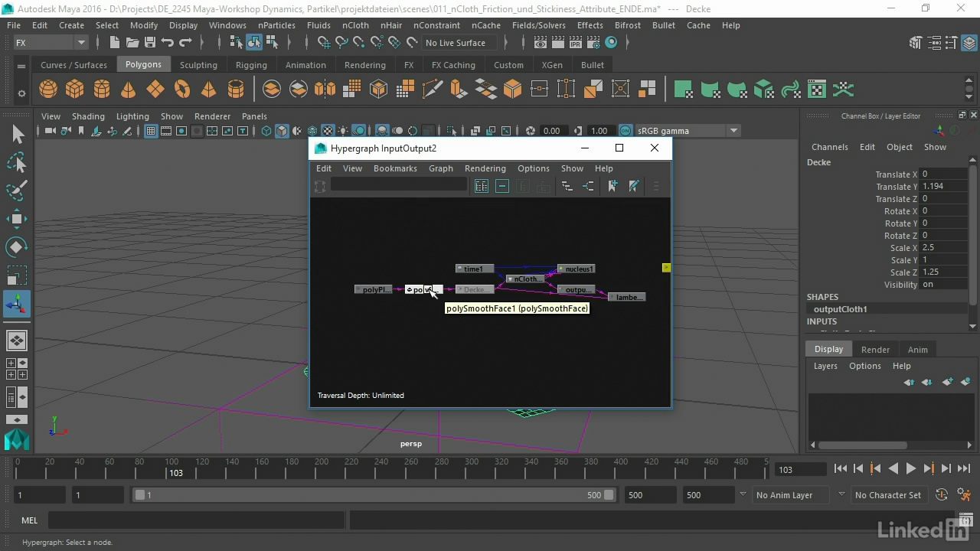Create a polygon cone from the shelf
The image size is (980, 551).
129,90
